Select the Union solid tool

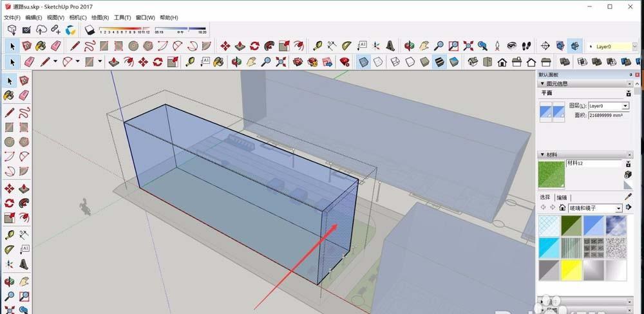[x=597, y=62]
